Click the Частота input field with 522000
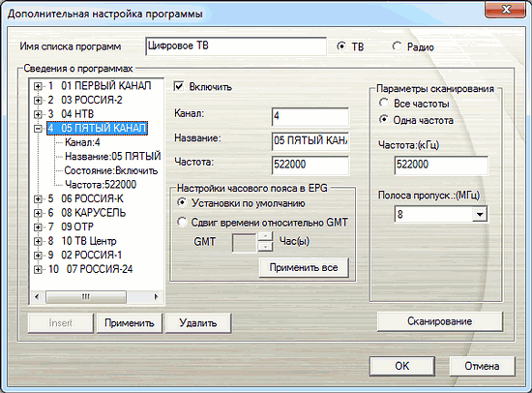The image size is (532, 393). coord(310,165)
